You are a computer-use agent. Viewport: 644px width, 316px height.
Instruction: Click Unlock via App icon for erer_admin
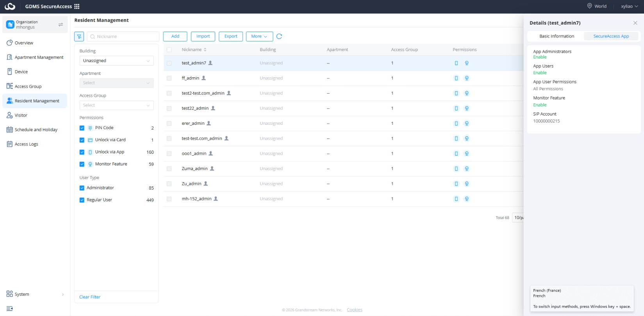tap(456, 123)
